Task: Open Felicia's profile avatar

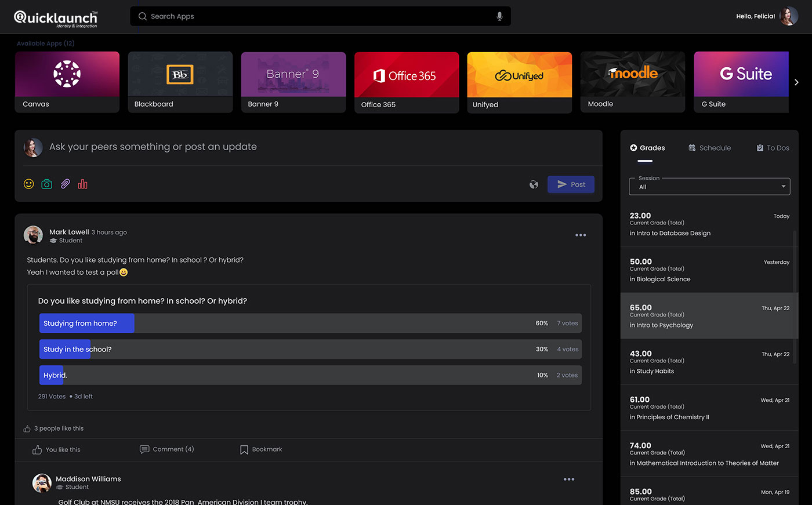Action: click(x=789, y=16)
